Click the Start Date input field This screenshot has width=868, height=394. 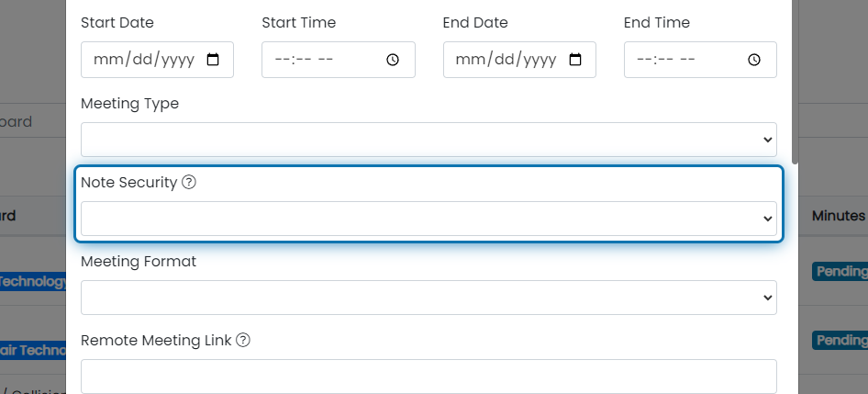(157, 60)
